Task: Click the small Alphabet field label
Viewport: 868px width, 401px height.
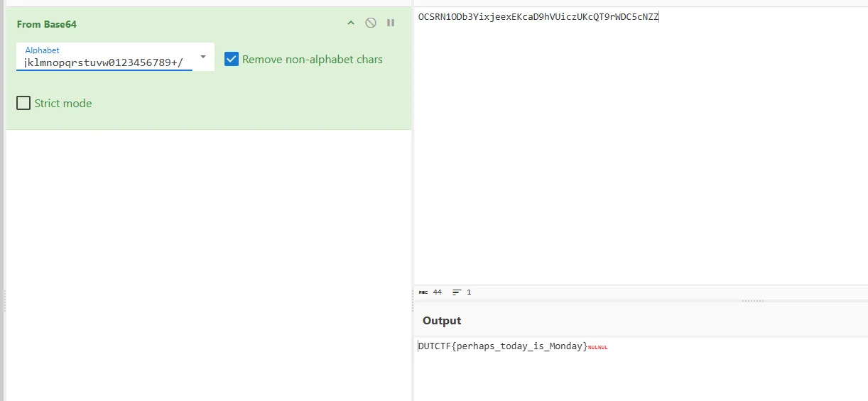Action: (43, 50)
